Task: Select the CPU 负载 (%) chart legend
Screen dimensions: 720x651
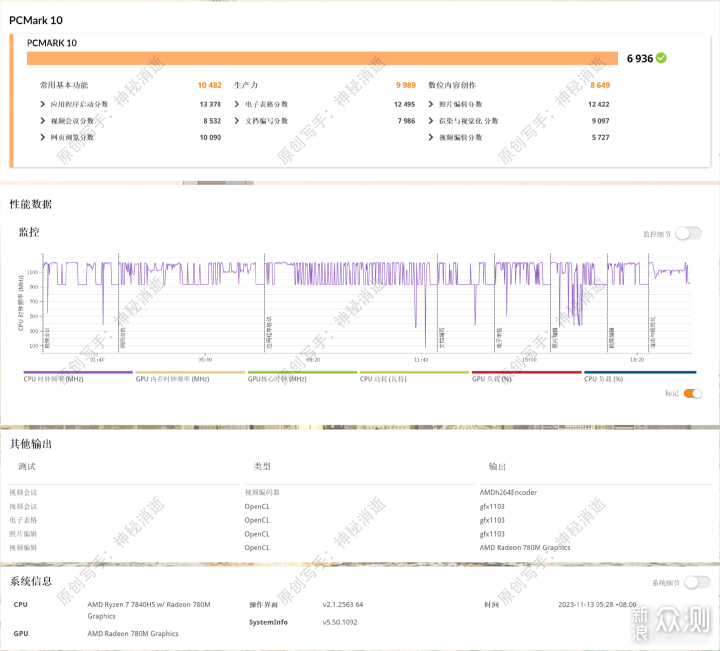Action: tap(640, 376)
